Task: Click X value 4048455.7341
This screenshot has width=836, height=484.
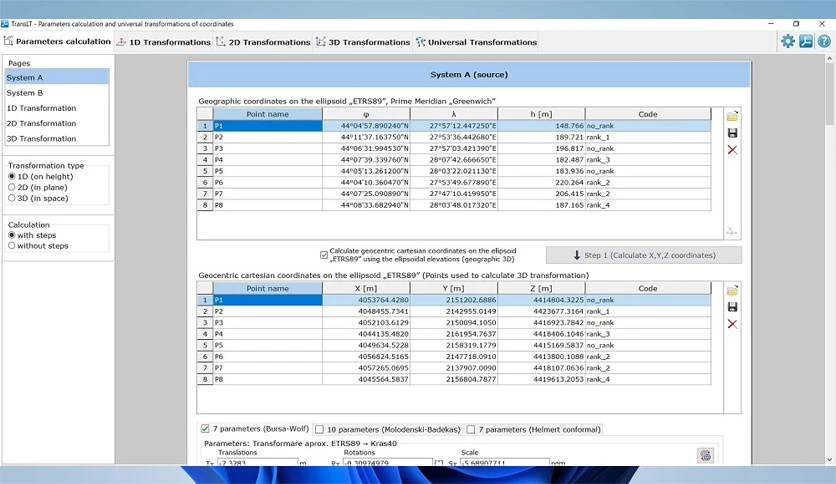Action: click(x=366, y=311)
